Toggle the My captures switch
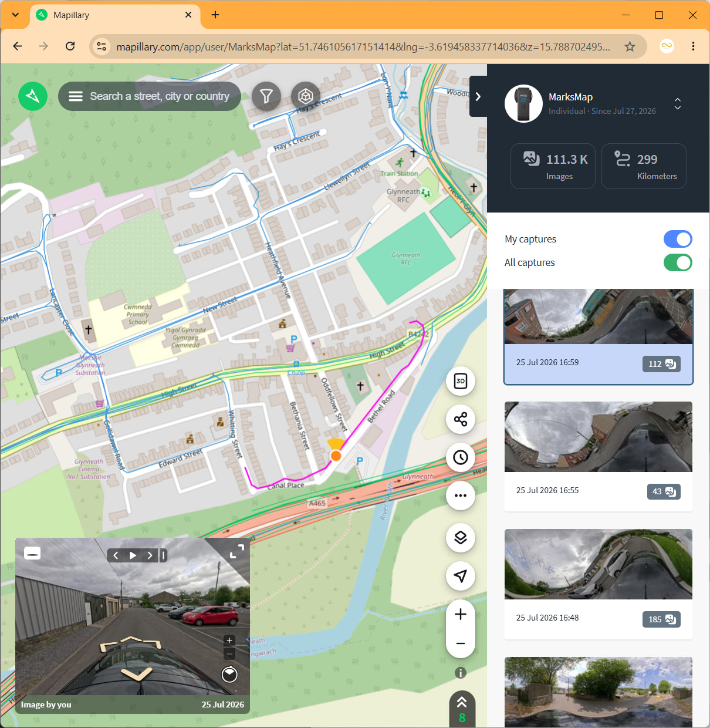 (x=678, y=239)
